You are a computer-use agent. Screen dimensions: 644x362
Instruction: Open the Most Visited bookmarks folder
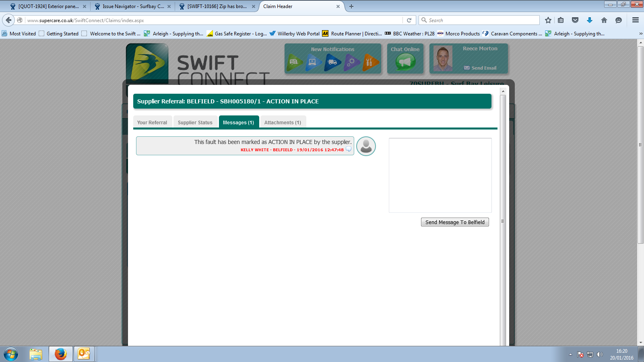click(19, 34)
